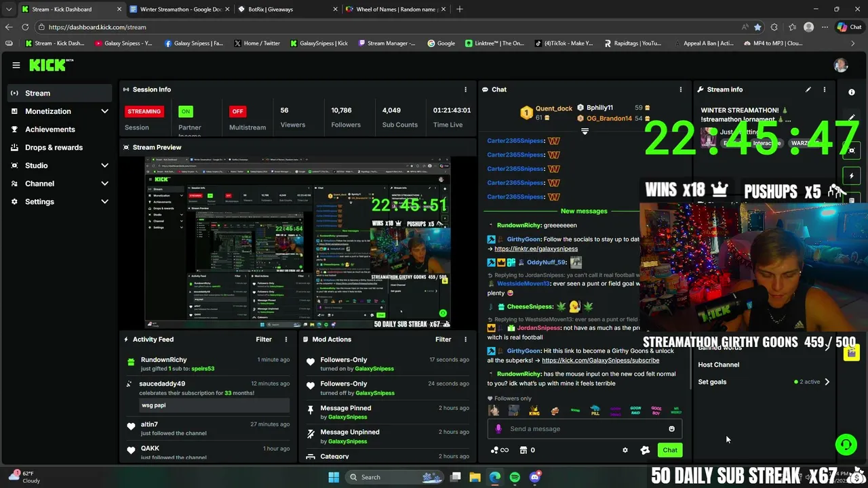
Task: Click the Discord icon in the taskbar
Action: (534, 477)
